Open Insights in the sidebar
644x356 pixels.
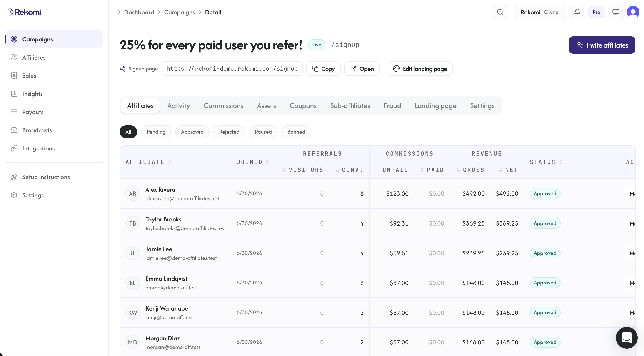click(54, 94)
